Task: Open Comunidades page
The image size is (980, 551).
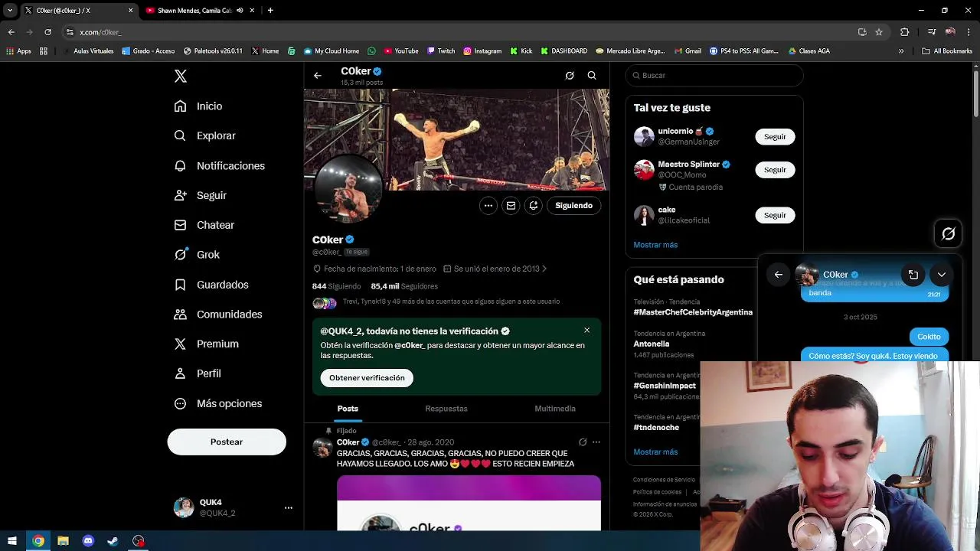Action: coord(217,315)
